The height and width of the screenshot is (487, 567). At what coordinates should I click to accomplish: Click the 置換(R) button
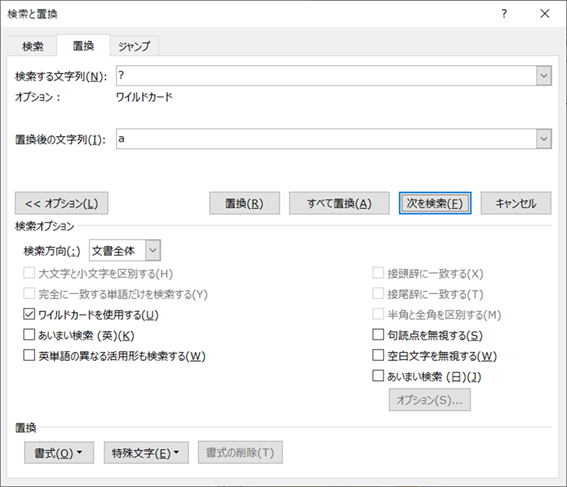[x=244, y=203]
